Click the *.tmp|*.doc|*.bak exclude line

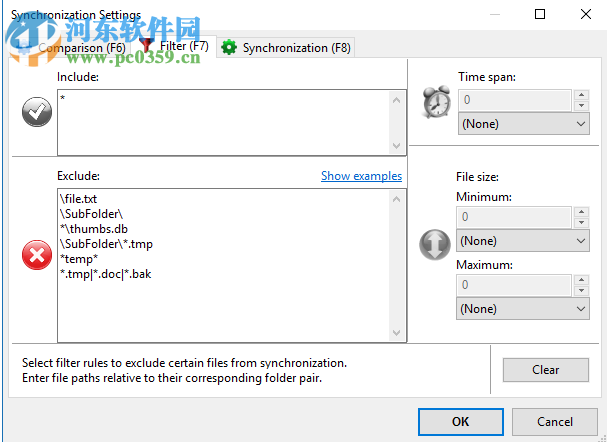coord(106,274)
